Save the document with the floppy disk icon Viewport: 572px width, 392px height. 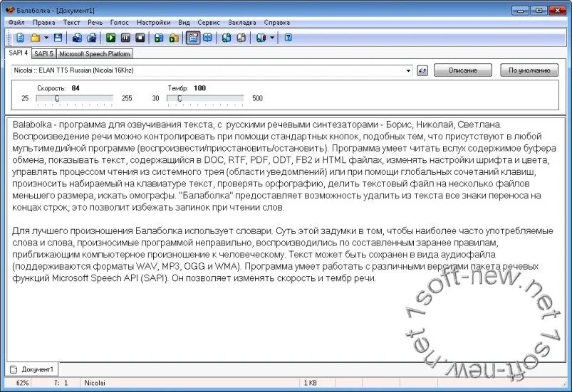tap(58, 38)
